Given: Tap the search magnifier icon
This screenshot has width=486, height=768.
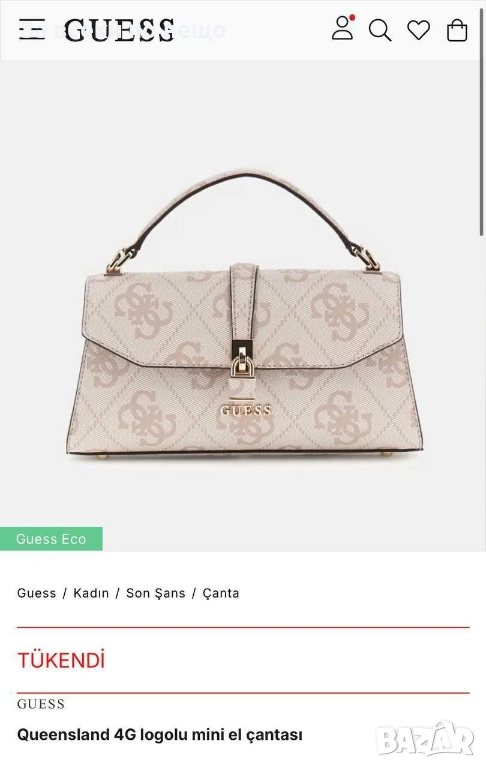Looking at the screenshot, I should (x=380, y=30).
